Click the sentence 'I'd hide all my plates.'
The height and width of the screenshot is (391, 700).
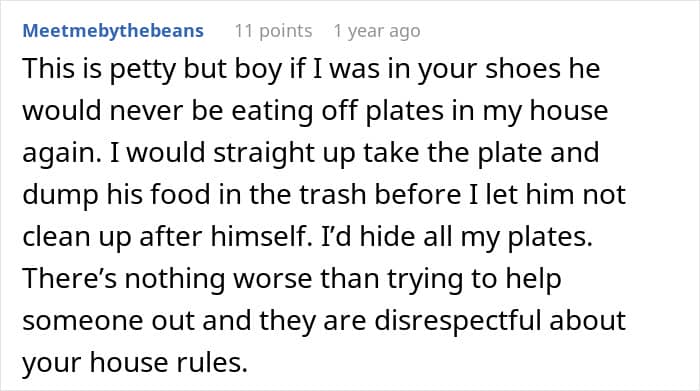(x=456, y=236)
